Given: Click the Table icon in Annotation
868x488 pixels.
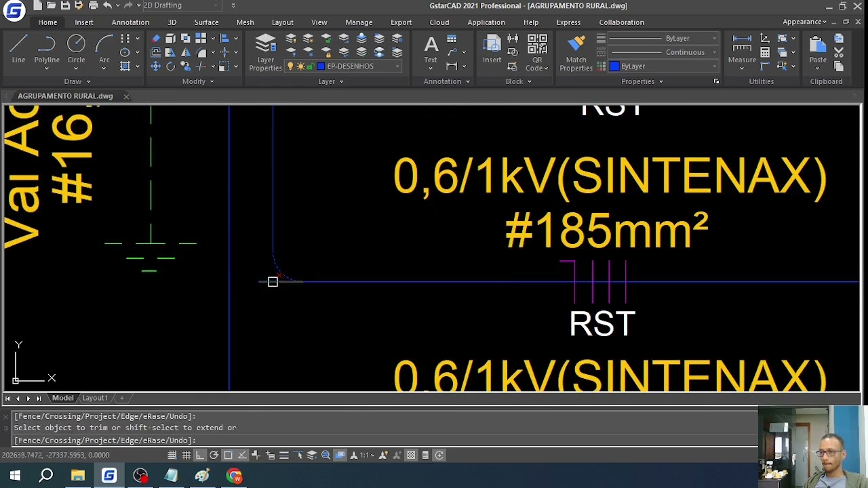Looking at the screenshot, I should pyautogui.click(x=452, y=39).
